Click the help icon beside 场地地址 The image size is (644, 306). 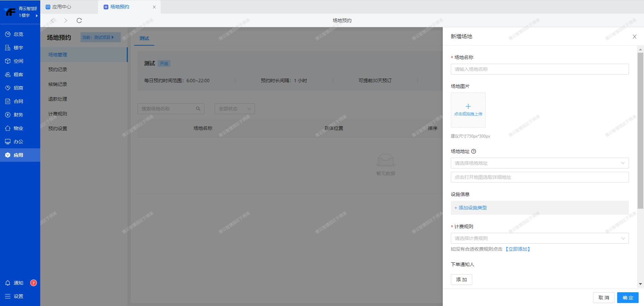(474, 151)
